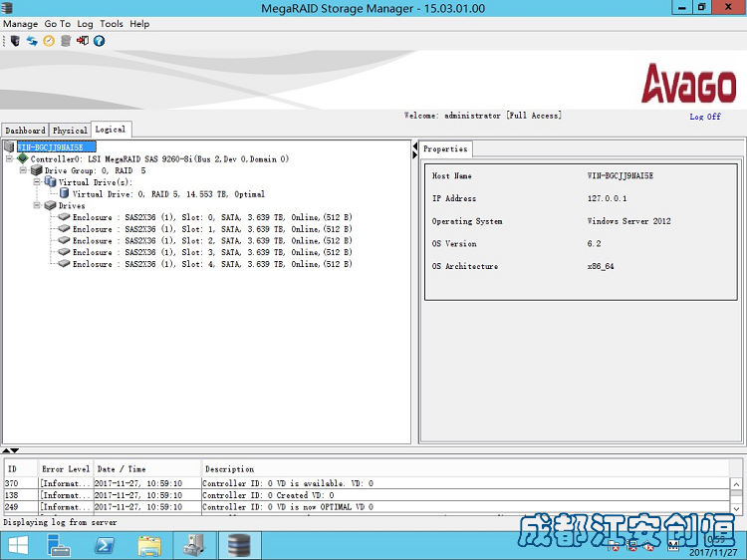This screenshot has height=560, width=747.
Task: Click the Slot 4 drive icon
Action: (64, 263)
